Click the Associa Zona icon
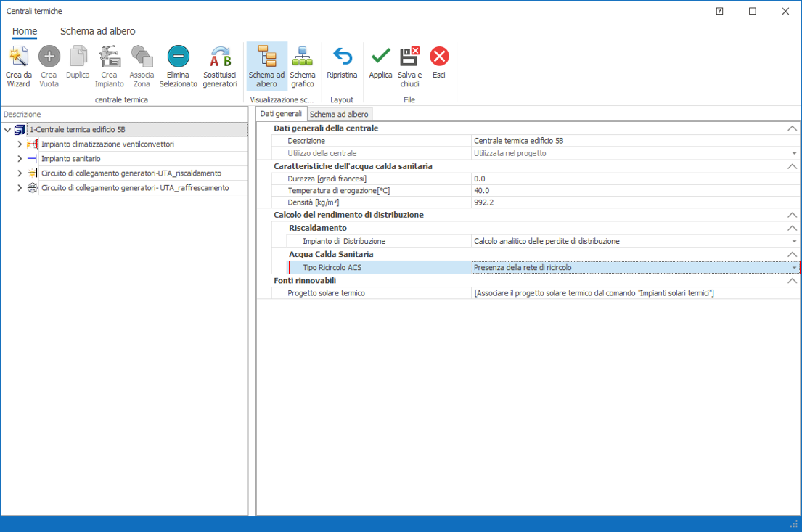This screenshot has height=532, width=802. [142, 57]
